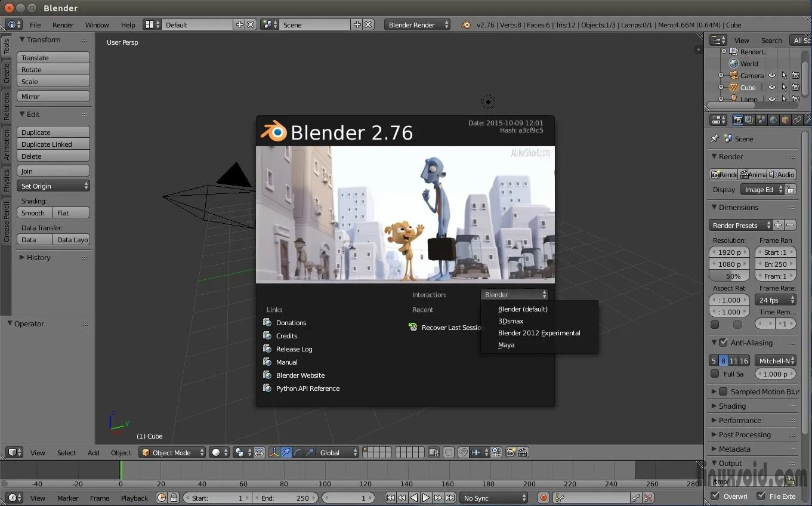Open the File menu

click(x=35, y=24)
